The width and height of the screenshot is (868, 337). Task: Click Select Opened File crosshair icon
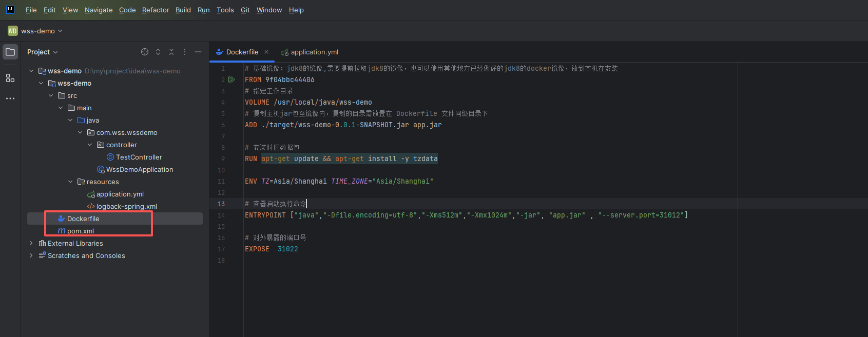pos(145,52)
